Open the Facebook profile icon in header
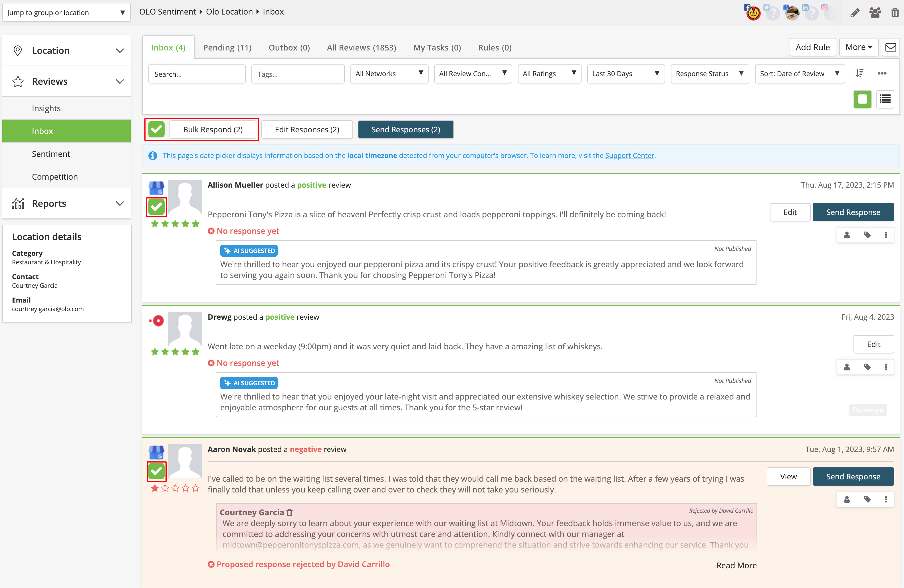 click(x=753, y=13)
